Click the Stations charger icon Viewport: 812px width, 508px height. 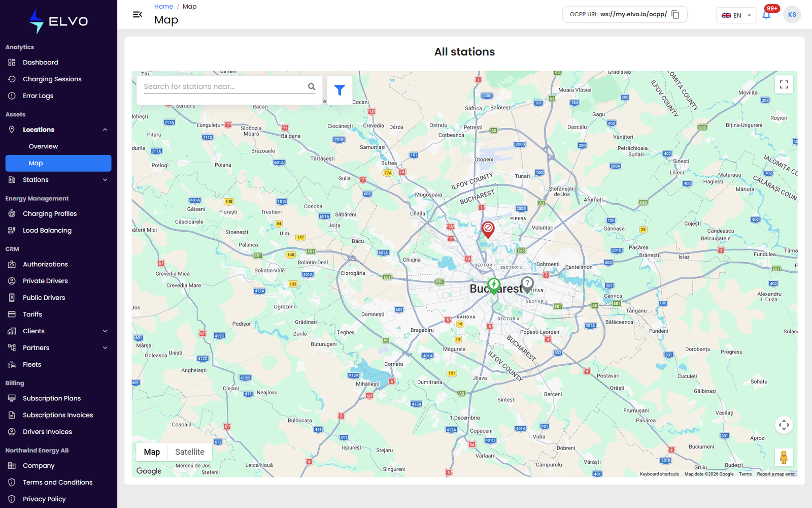click(12, 180)
